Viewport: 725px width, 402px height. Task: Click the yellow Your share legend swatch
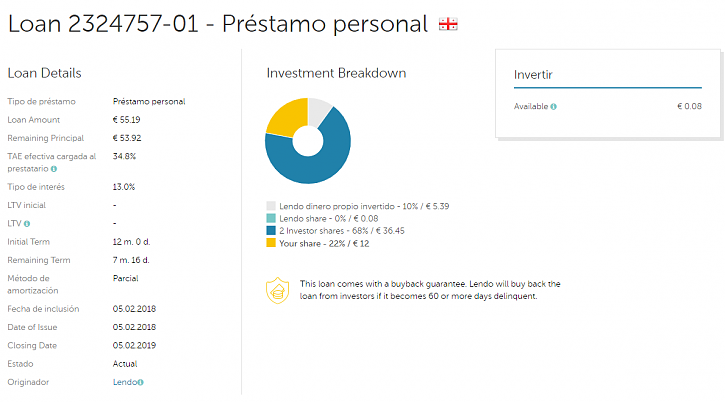click(271, 243)
